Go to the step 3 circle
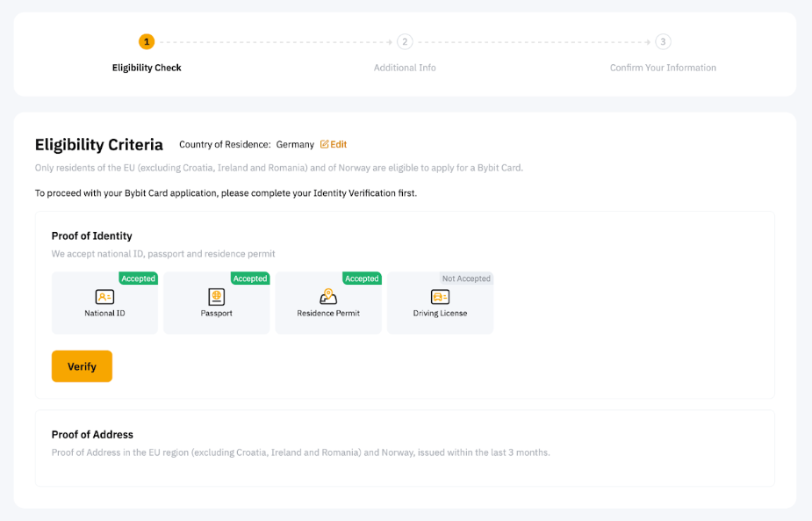Viewport: 812px width, 521px height. click(x=663, y=41)
